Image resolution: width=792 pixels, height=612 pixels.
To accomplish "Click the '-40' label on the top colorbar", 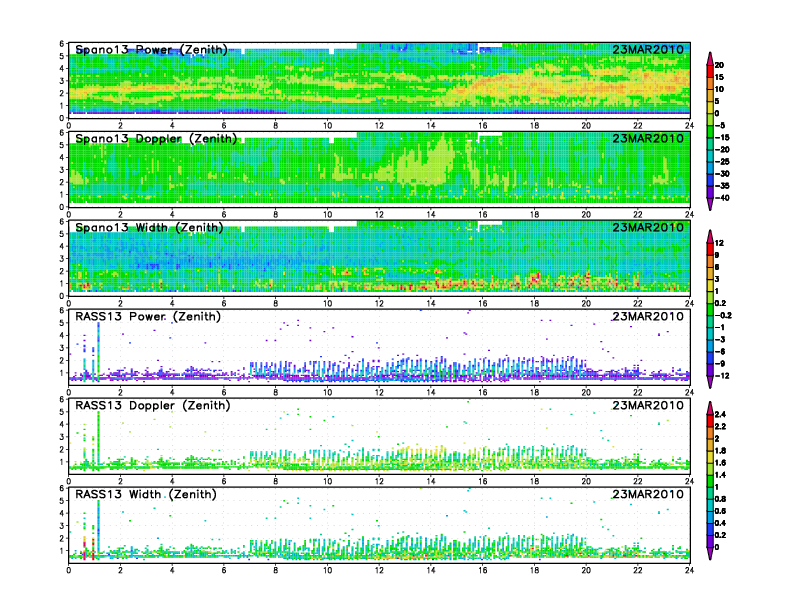I will (722, 198).
